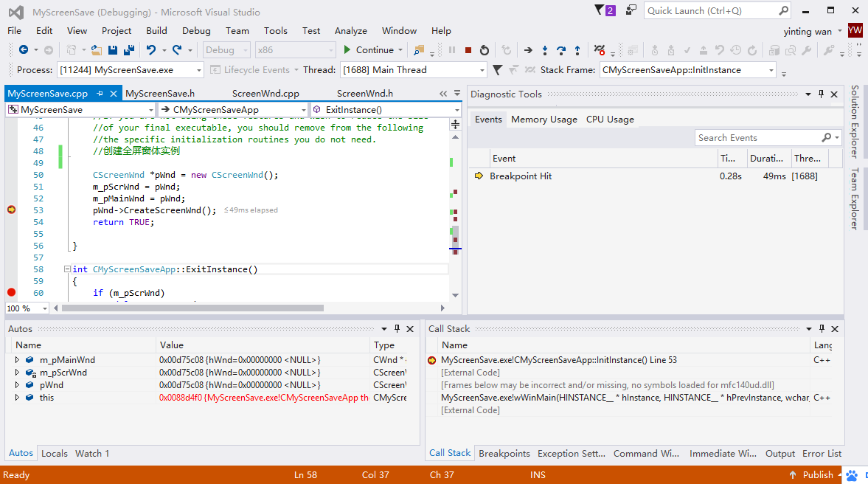Pin the Autos panel
This screenshot has height=484, width=868.
coord(397,329)
